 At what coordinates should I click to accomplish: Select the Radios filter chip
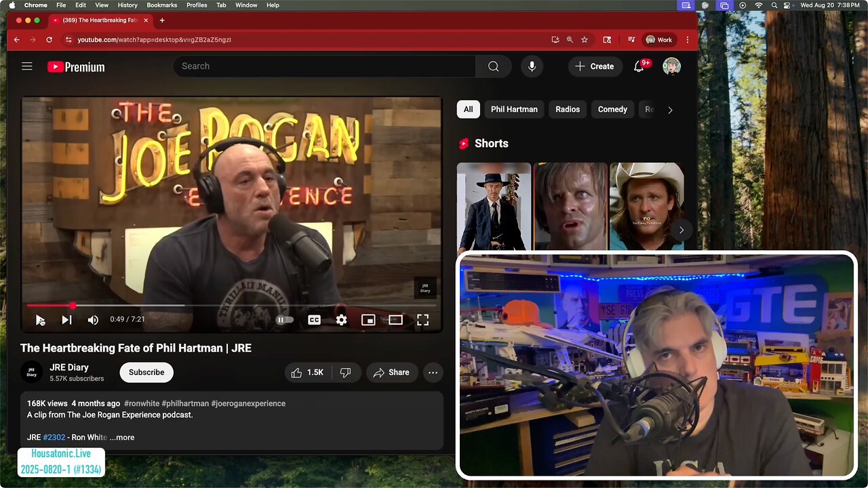(x=568, y=109)
